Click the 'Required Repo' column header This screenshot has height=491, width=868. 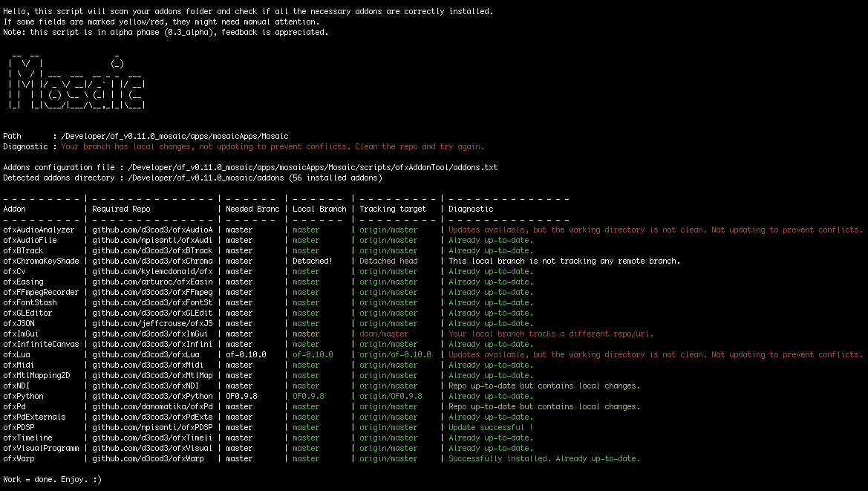[121, 209]
